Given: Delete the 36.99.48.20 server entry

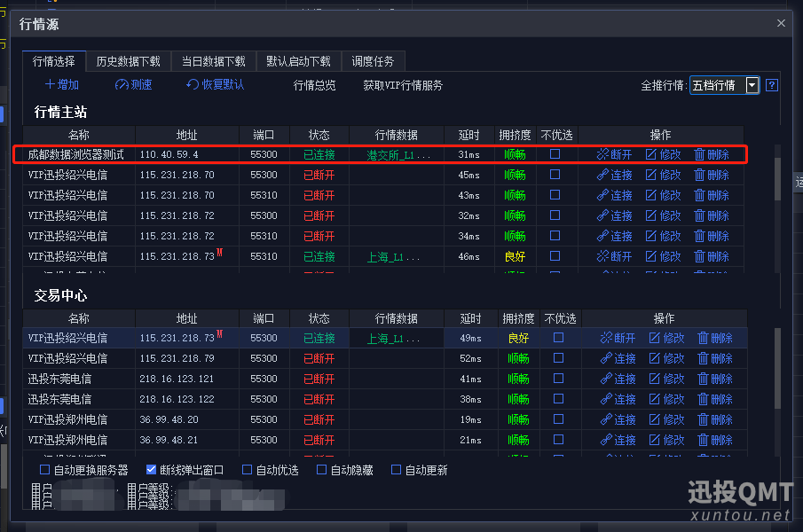Looking at the screenshot, I should 715,420.
